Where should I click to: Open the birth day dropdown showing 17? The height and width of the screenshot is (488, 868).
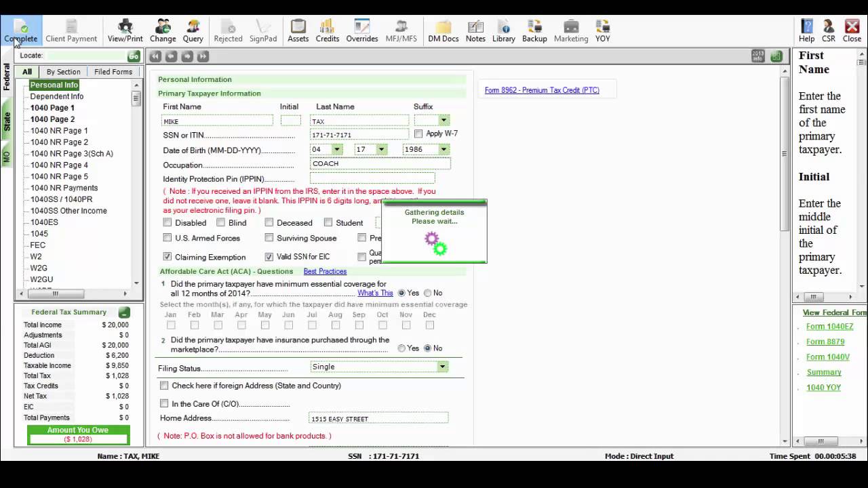tap(381, 149)
